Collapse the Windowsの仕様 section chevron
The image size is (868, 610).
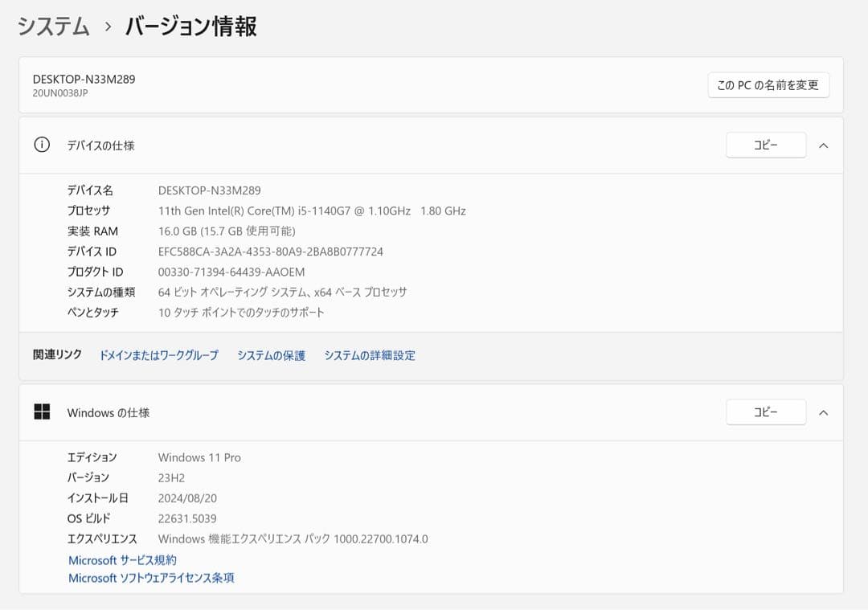(823, 412)
